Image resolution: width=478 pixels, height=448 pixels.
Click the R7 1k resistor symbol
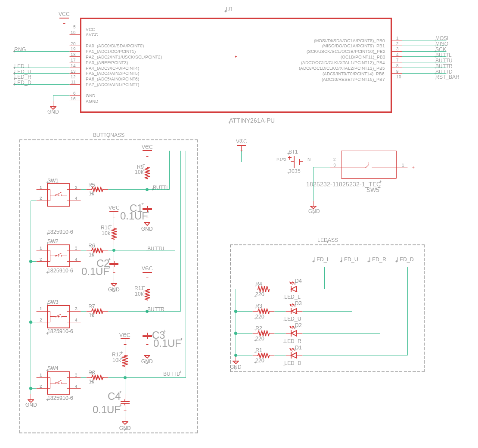97,311
